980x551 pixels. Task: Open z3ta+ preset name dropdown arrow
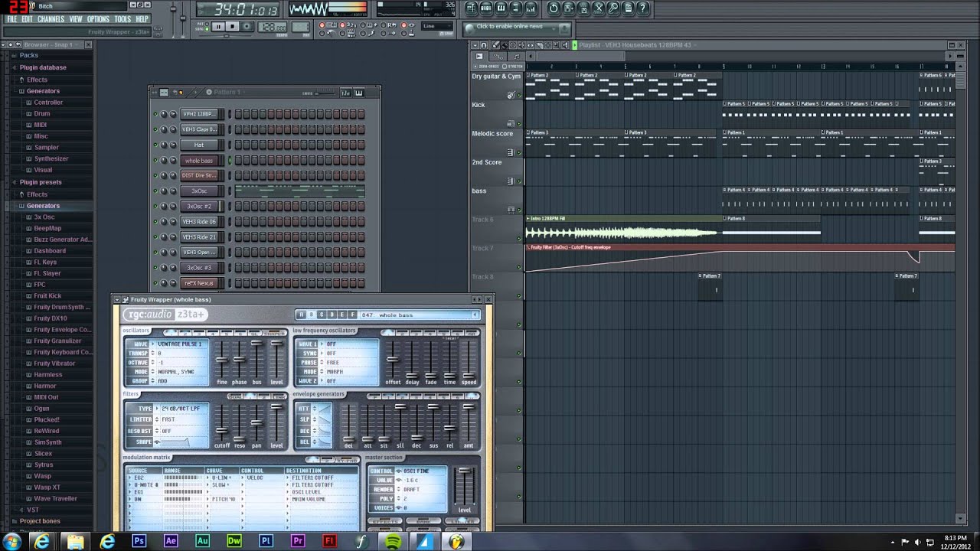pyautogui.click(x=475, y=315)
